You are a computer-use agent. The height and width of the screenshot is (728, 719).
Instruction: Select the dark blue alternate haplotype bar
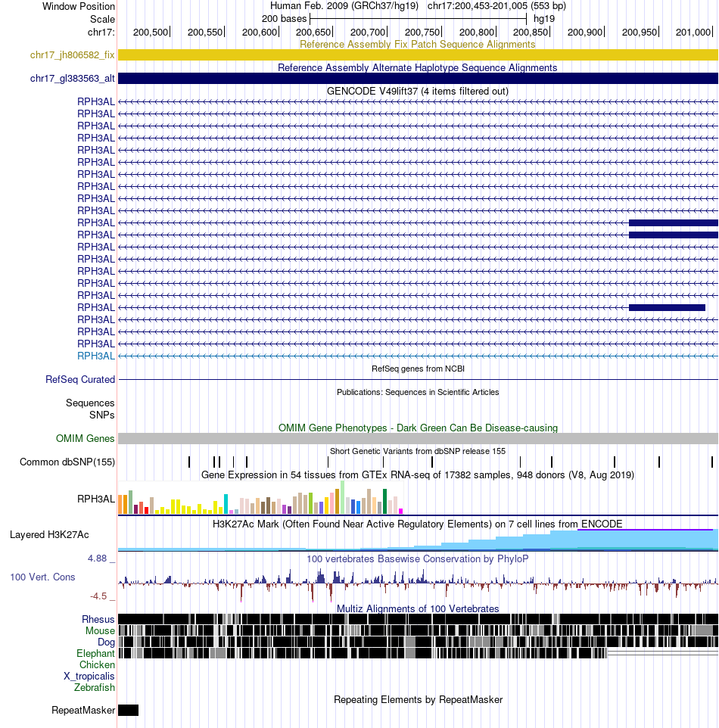pyautogui.click(x=418, y=78)
